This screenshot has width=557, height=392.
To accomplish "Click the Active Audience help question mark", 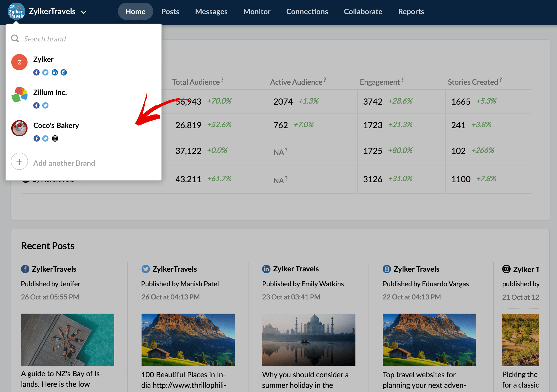I will click(325, 79).
